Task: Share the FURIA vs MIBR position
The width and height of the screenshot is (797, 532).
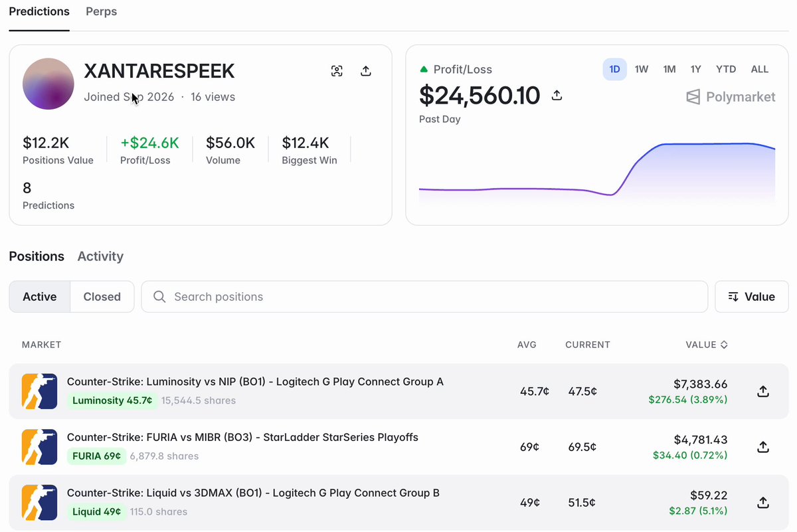Action: (763, 447)
